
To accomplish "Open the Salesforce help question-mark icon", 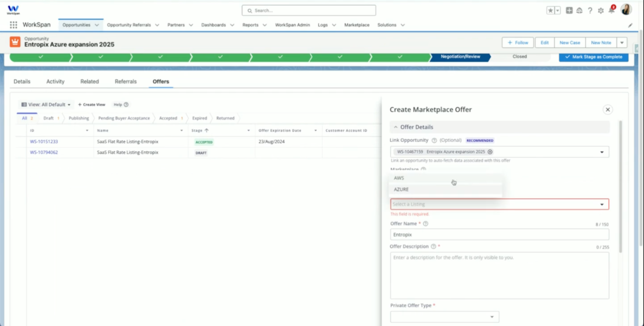I will [590, 10].
